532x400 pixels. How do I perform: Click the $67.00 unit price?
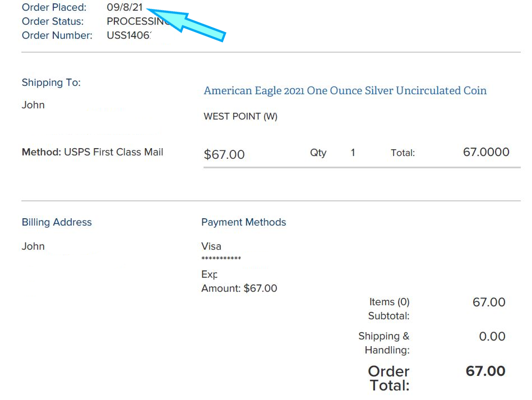[224, 154]
